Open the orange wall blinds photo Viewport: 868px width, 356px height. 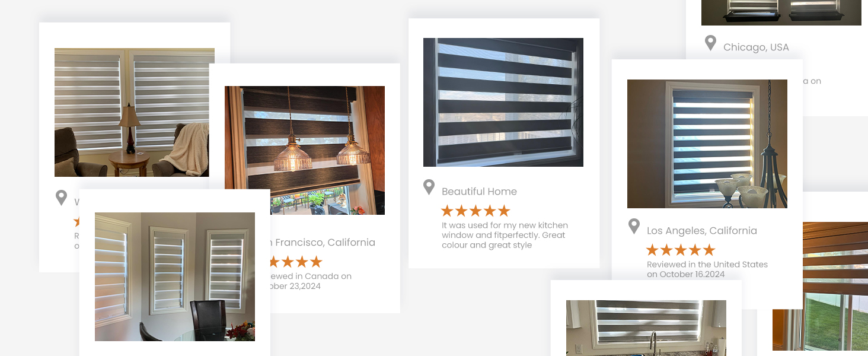tap(821, 287)
